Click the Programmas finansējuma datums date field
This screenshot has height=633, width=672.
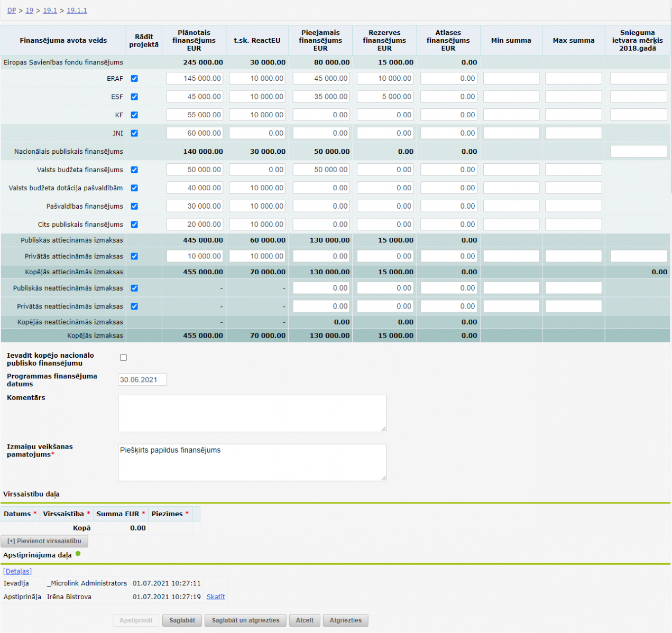coord(142,380)
